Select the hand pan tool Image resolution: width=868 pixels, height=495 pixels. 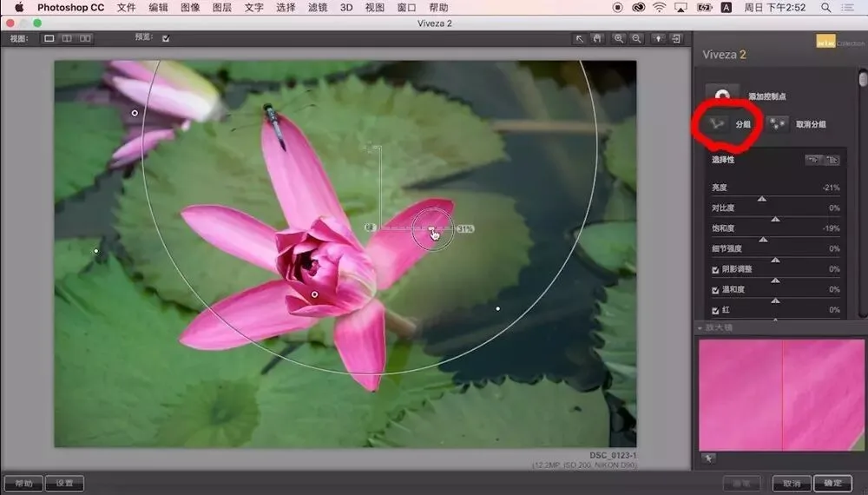coord(597,38)
